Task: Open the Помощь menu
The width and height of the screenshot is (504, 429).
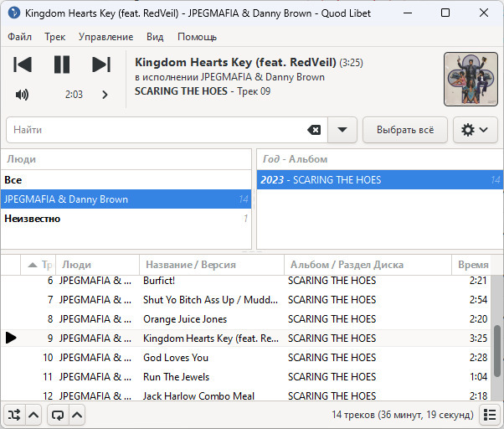Action: point(197,37)
